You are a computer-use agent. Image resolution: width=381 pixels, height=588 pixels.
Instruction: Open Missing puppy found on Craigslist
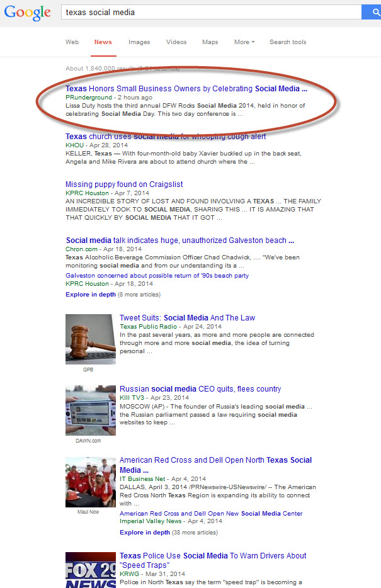(x=124, y=184)
